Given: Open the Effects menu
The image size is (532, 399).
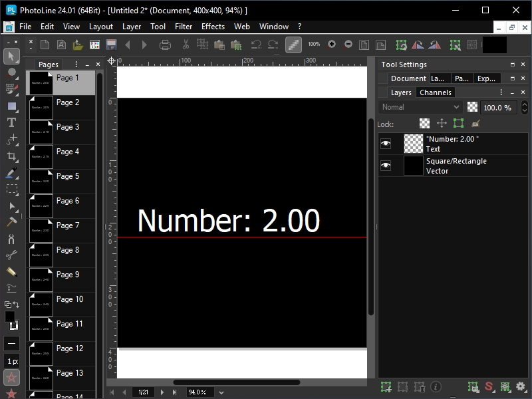Looking at the screenshot, I should pos(213,27).
